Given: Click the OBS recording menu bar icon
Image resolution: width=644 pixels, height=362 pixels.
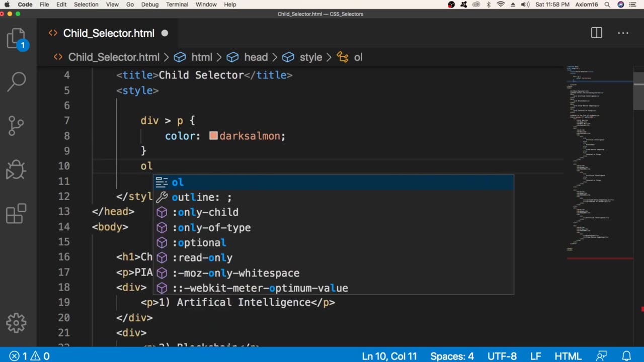Looking at the screenshot, I should pos(451,5).
